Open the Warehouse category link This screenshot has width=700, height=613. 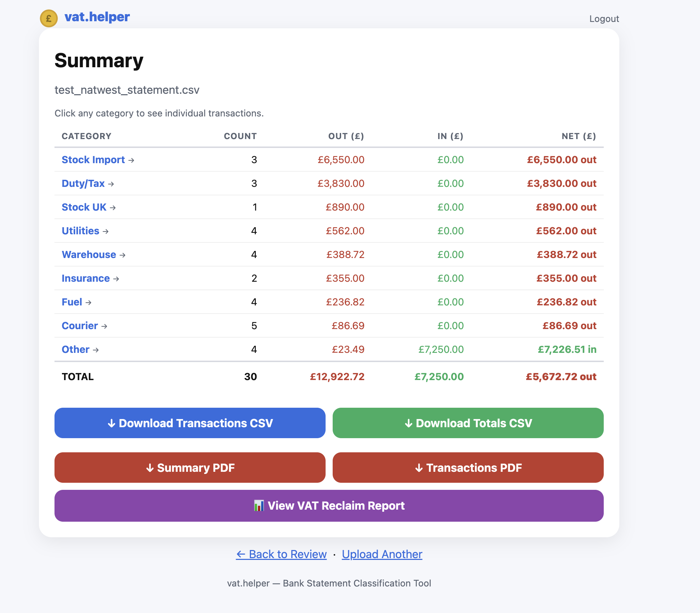(x=89, y=254)
